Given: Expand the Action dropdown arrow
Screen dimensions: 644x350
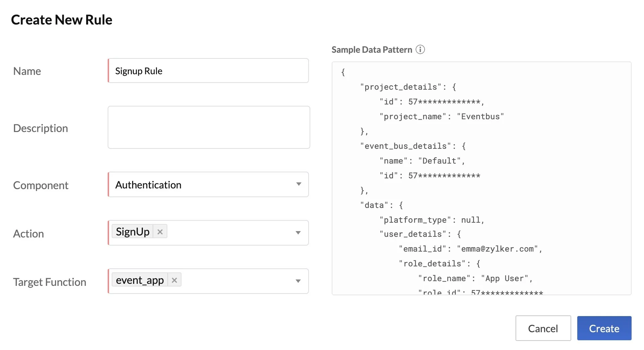Looking at the screenshot, I should click(298, 233).
